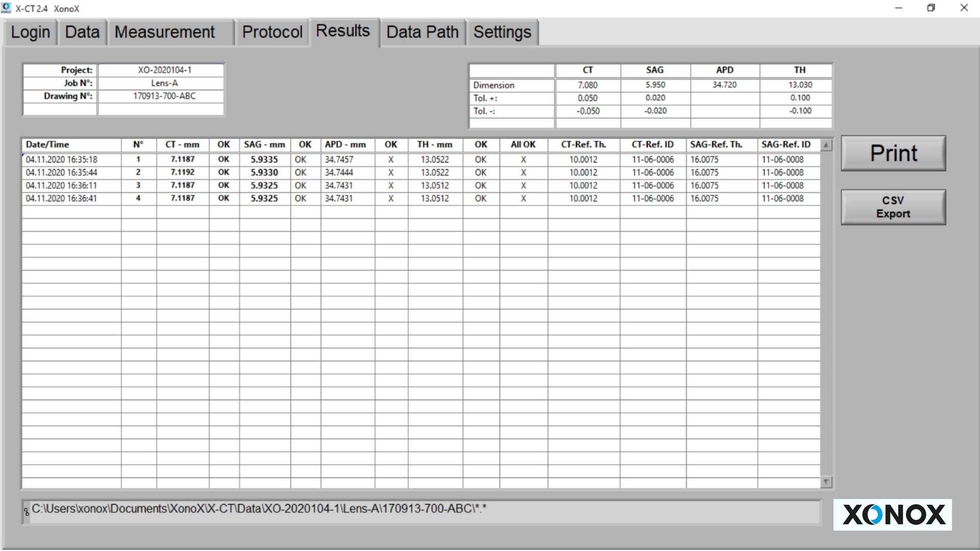Open the Measurement tab

click(x=164, y=32)
